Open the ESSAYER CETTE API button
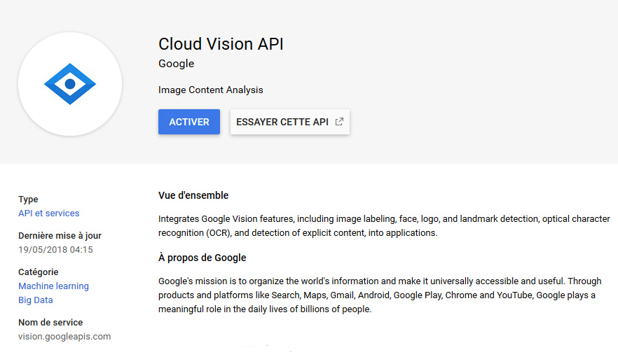The image size is (618, 364). [x=289, y=122]
